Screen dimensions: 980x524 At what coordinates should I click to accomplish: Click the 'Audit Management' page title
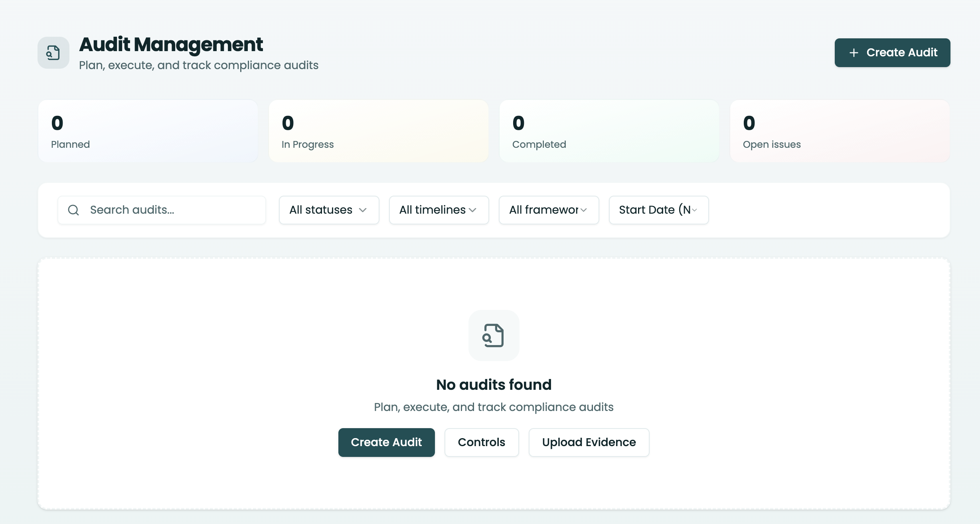(171, 44)
